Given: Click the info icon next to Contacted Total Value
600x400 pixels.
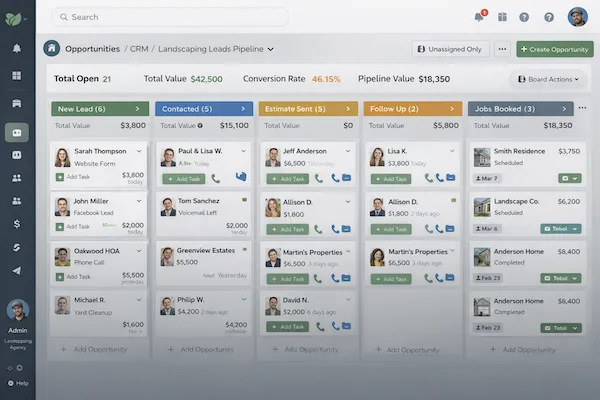Looking at the screenshot, I should pos(200,126).
